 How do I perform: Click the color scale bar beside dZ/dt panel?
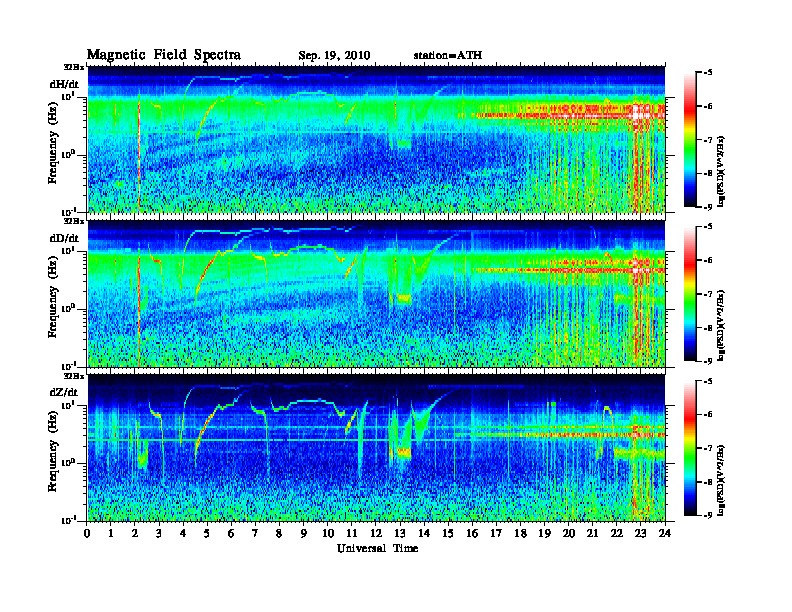click(x=689, y=448)
